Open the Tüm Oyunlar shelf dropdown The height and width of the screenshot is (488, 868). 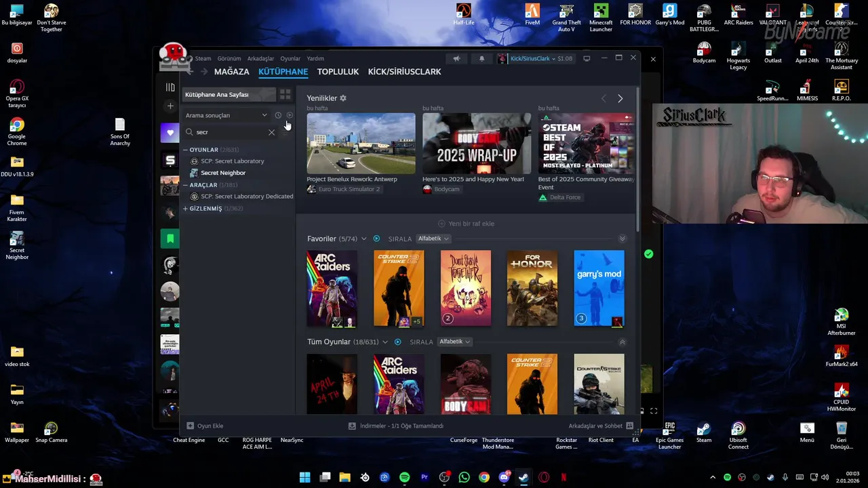[x=385, y=342]
